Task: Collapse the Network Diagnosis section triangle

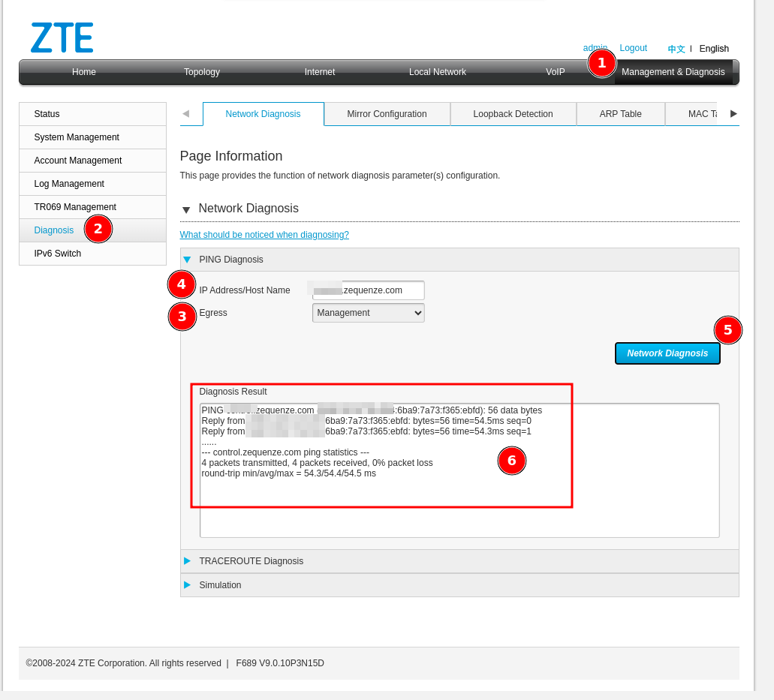Action: pyautogui.click(x=186, y=209)
